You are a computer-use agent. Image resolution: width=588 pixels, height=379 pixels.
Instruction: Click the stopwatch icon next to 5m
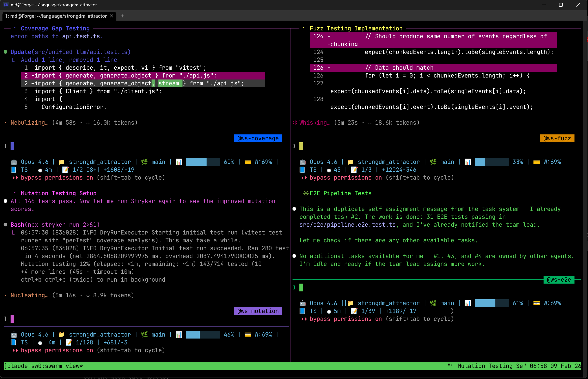(329, 311)
